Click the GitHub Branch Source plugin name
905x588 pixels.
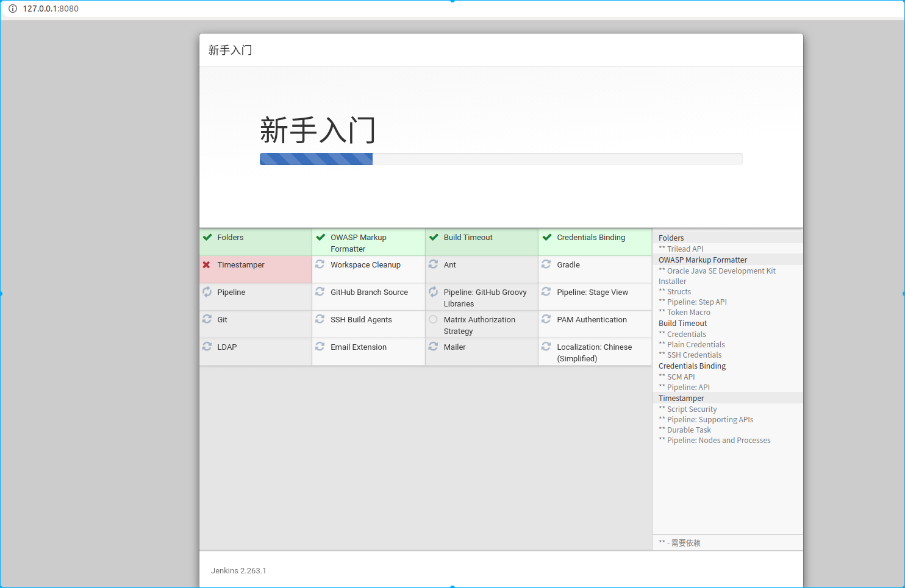[x=369, y=292]
